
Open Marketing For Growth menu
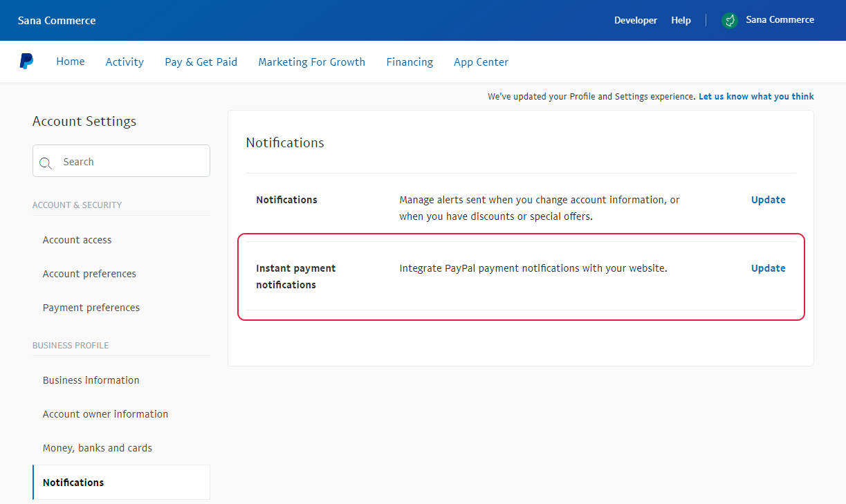point(311,62)
